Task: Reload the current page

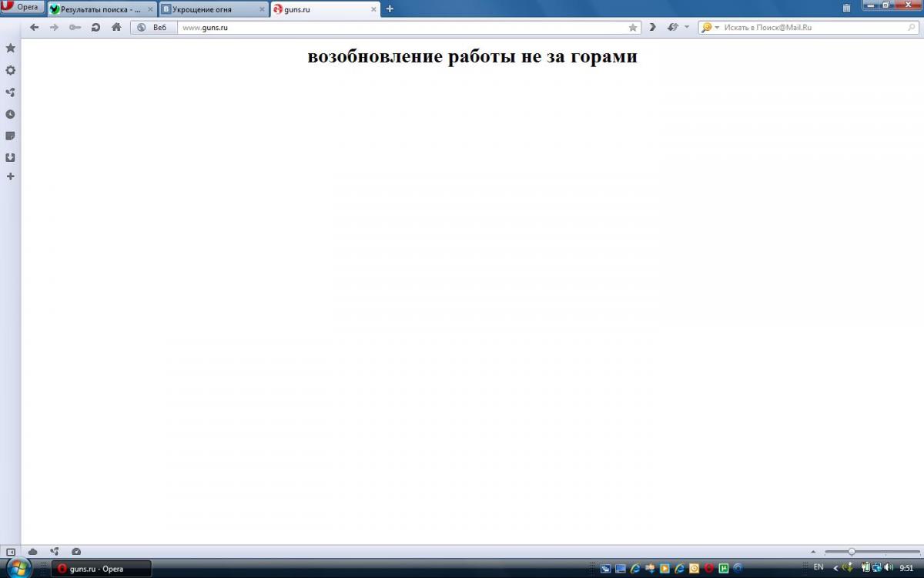Action: tap(95, 27)
